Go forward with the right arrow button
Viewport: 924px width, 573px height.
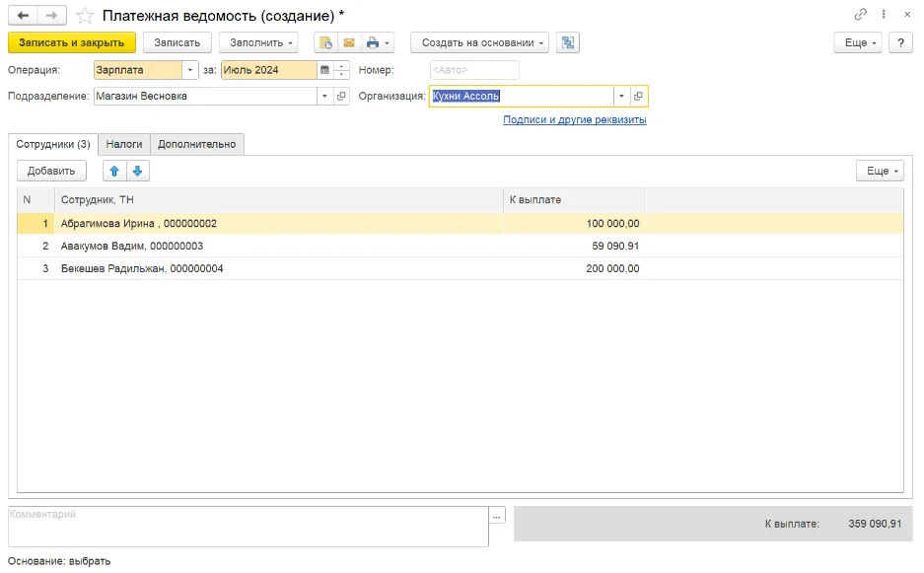(x=52, y=16)
